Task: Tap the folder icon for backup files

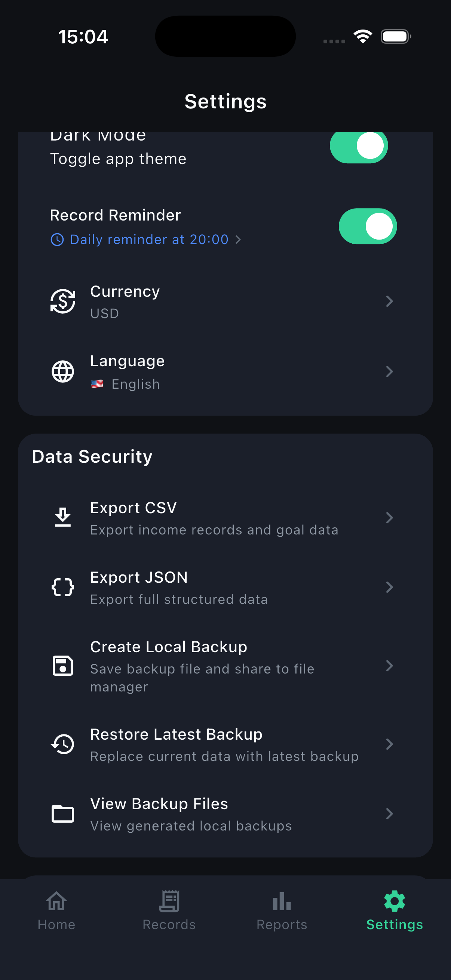Action: 63,814
